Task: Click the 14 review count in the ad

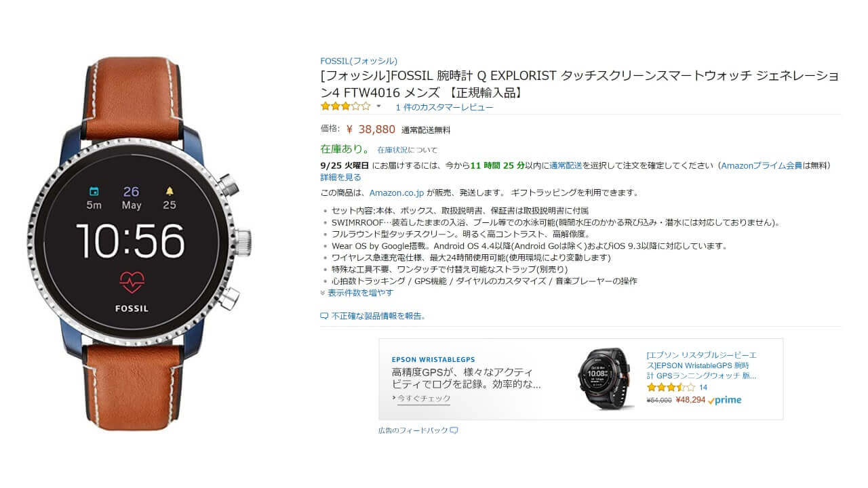Action: tap(703, 388)
